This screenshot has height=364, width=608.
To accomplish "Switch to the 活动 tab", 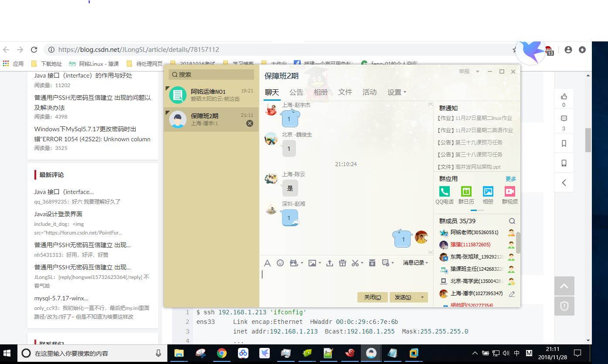I will (x=370, y=92).
